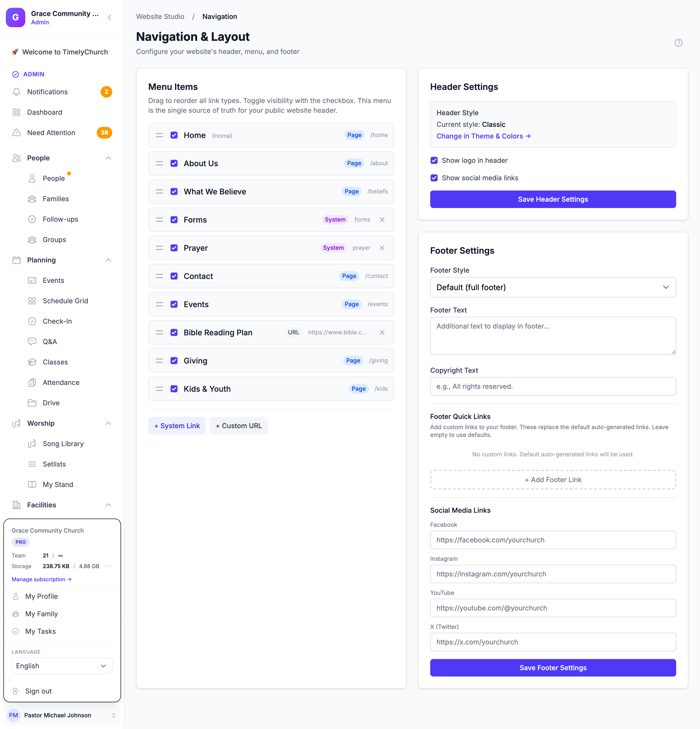
Task: Click the drag handle for Home
Action: pos(159,135)
